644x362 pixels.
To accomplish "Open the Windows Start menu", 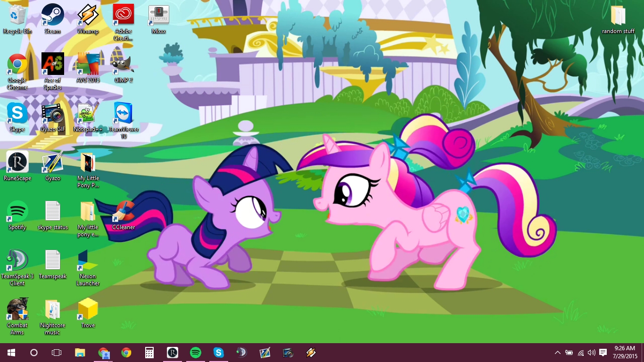I will [x=11, y=353].
